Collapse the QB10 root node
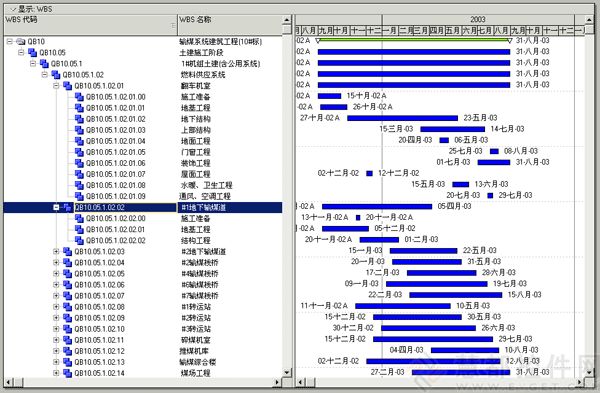The height and width of the screenshot is (393, 600). point(10,41)
